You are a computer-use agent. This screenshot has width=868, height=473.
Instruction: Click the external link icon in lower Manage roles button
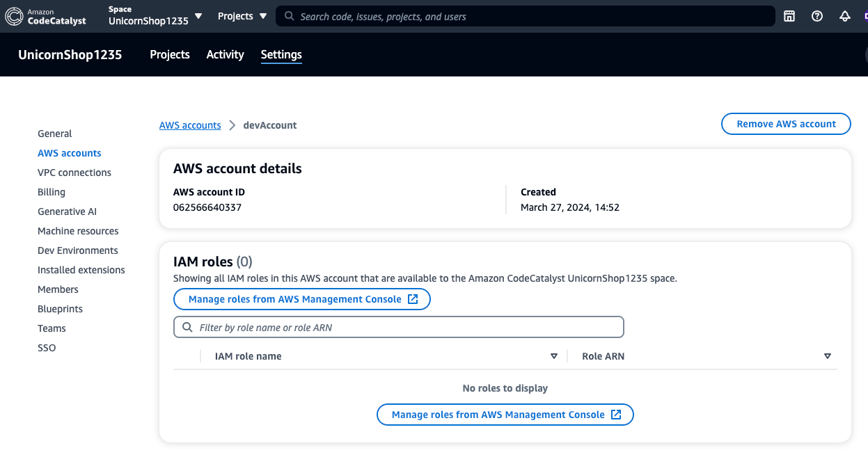click(616, 415)
